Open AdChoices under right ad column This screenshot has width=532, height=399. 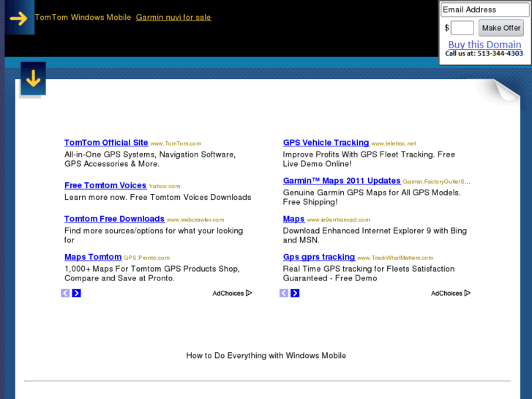[x=451, y=293]
